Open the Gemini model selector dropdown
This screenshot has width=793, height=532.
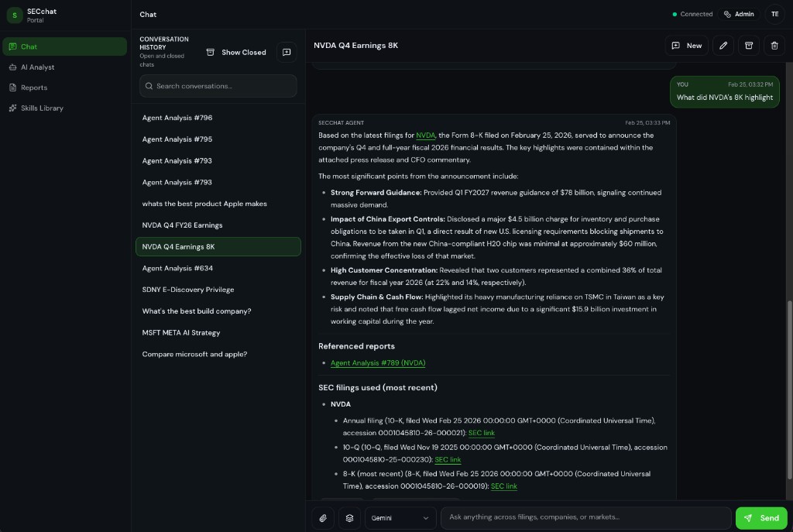click(x=400, y=518)
